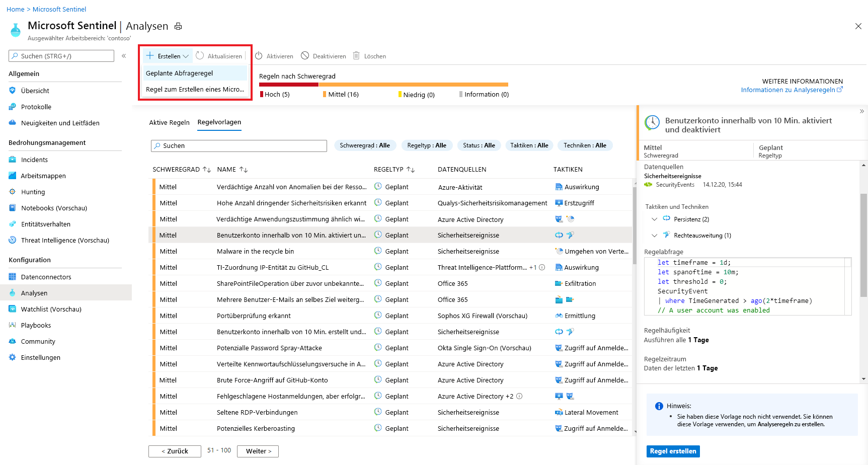868x465 pixels.
Task: Select Geplante Abfrageregel menu entry
Action: 195,73
